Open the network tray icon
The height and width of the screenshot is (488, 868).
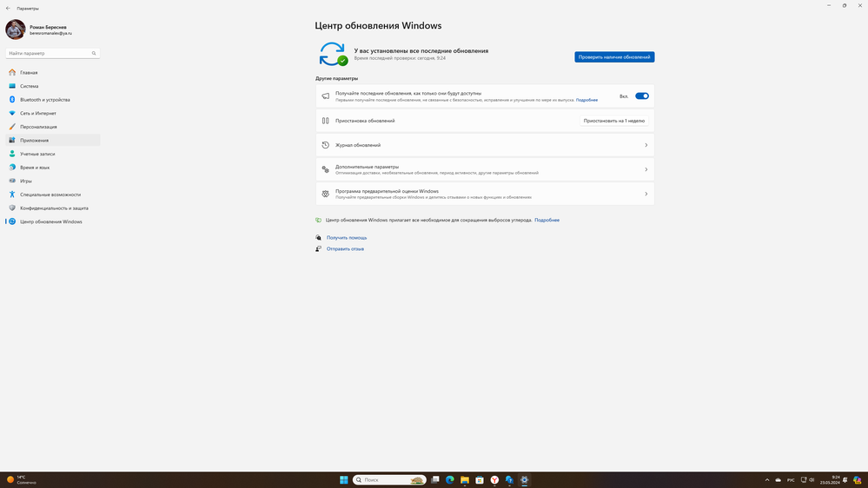click(804, 479)
